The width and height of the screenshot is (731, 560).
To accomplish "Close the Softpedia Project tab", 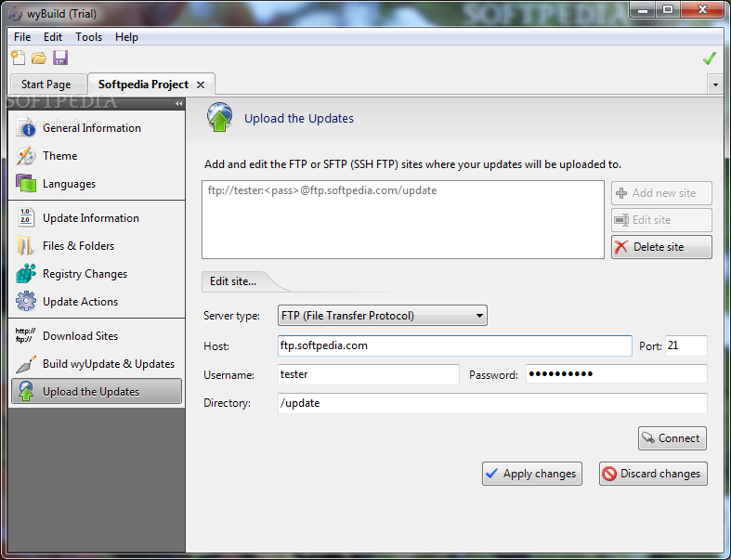I will pyautogui.click(x=201, y=85).
